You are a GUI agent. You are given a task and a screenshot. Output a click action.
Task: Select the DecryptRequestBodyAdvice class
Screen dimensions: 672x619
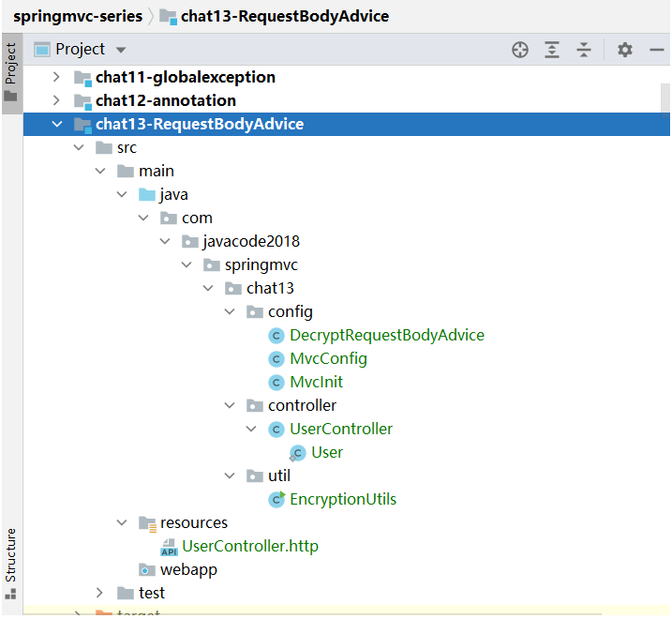point(386,335)
